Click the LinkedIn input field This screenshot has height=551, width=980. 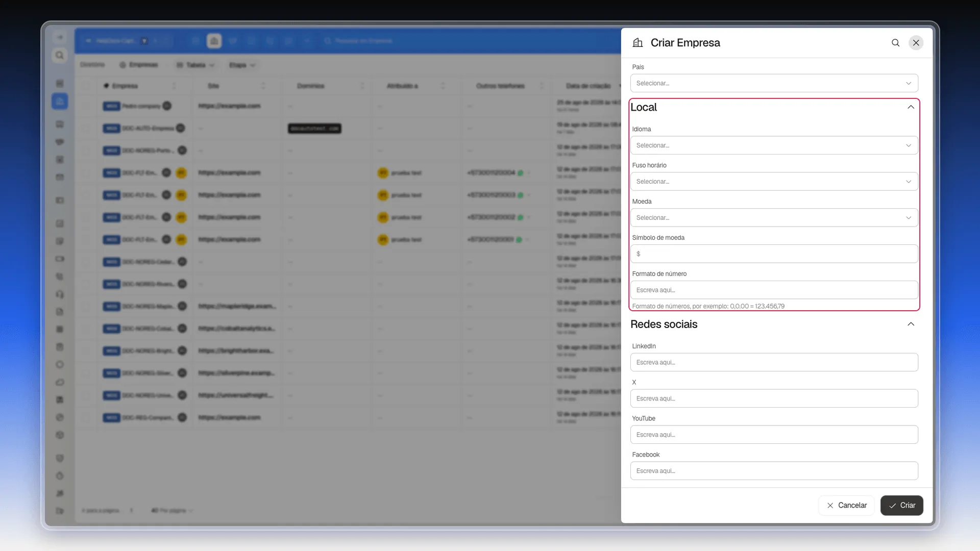(774, 363)
